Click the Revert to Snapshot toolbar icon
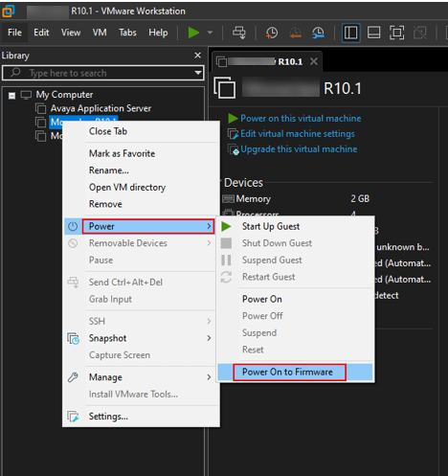448x476 pixels. tap(295, 33)
